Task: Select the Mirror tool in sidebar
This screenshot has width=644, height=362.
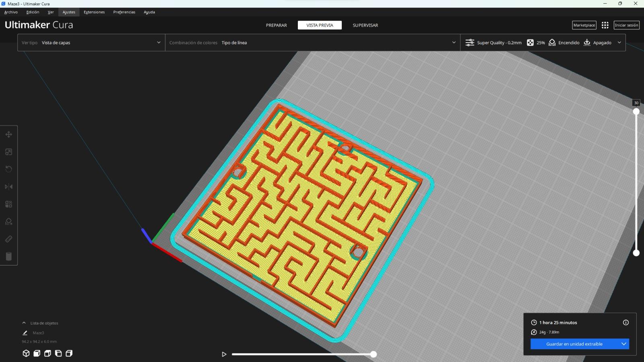Action: (8, 187)
